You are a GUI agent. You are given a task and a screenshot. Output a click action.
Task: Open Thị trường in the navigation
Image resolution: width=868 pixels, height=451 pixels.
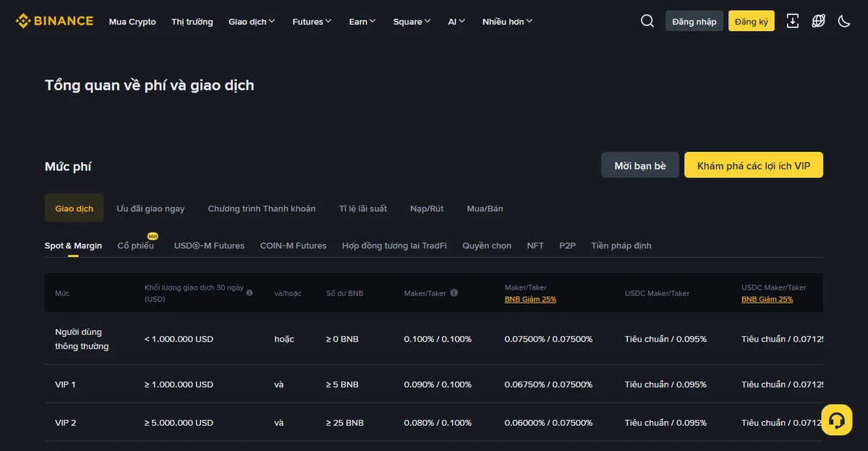(192, 22)
